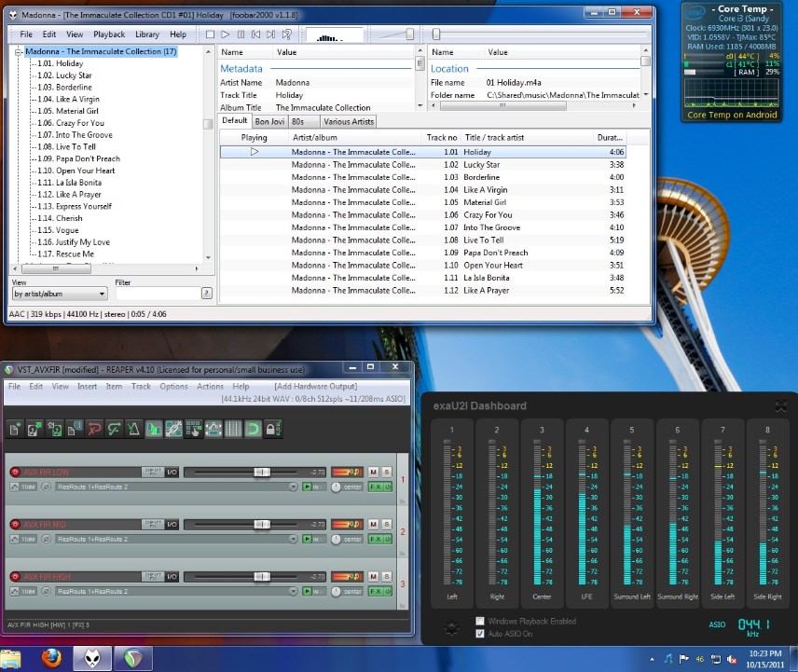798x672 pixels.
Task: Click record-arm button on AVX FIR LOW track
Action: click(x=15, y=473)
